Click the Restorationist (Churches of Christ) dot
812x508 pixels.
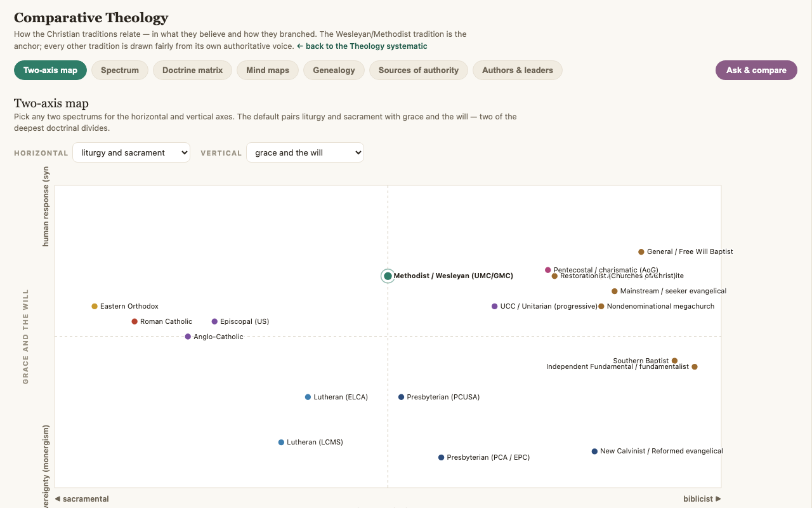tap(554, 276)
